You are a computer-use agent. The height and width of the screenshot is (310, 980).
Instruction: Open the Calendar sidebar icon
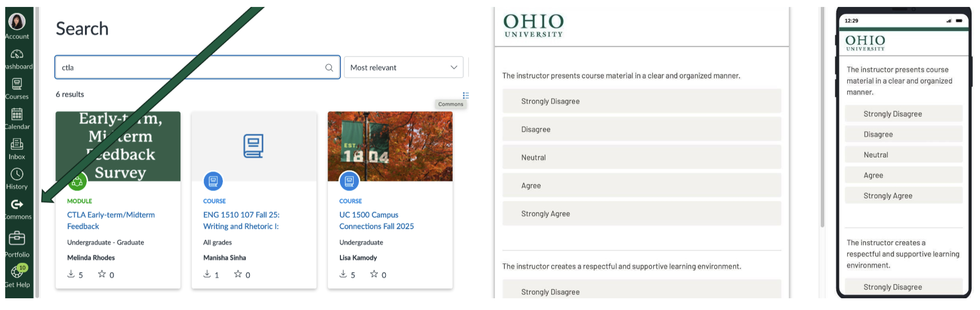pos(17,119)
